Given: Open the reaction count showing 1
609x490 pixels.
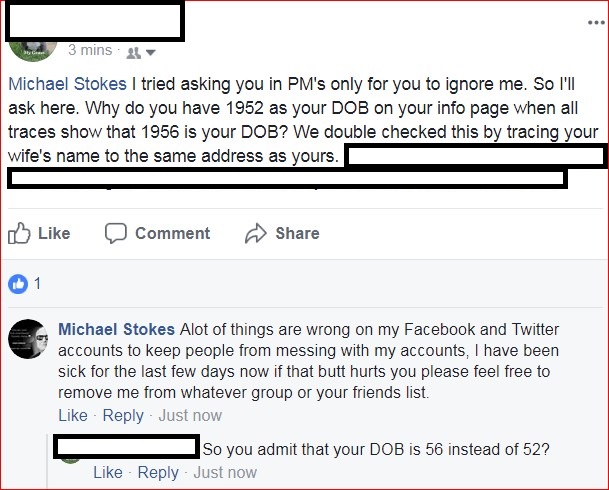Looking at the screenshot, I should (x=38, y=283).
